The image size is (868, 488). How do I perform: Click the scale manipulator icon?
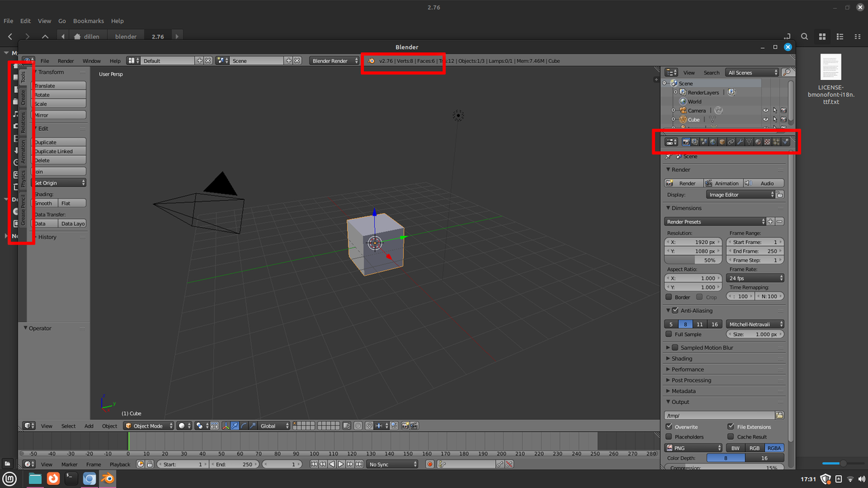[253, 426]
